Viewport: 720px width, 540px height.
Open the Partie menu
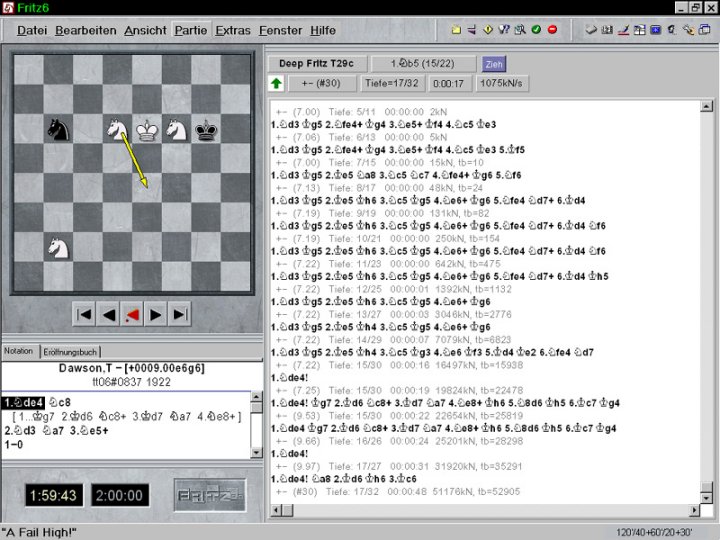click(x=191, y=30)
